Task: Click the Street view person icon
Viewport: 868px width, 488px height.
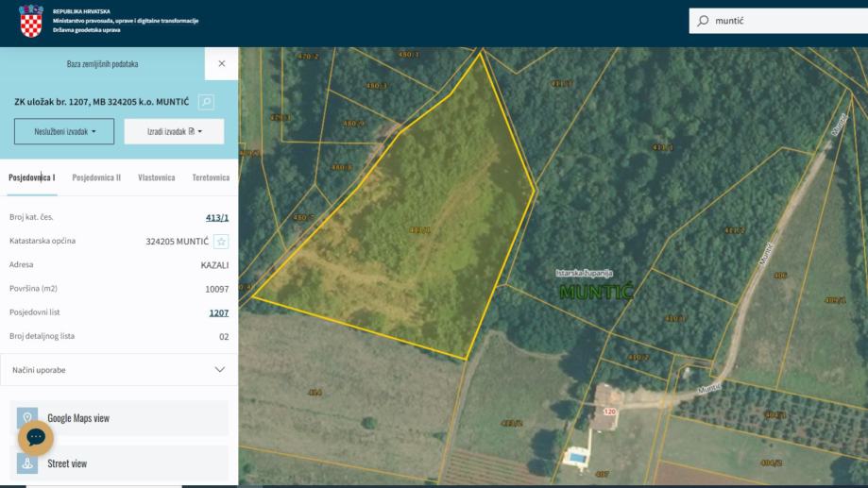Action: click(27, 463)
